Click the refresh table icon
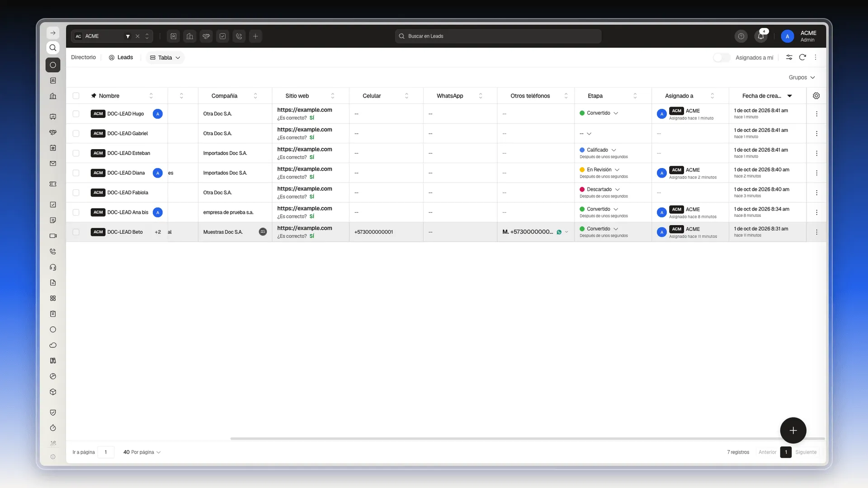Image resolution: width=868 pixels, height=488 pixels. pos(802,57)
